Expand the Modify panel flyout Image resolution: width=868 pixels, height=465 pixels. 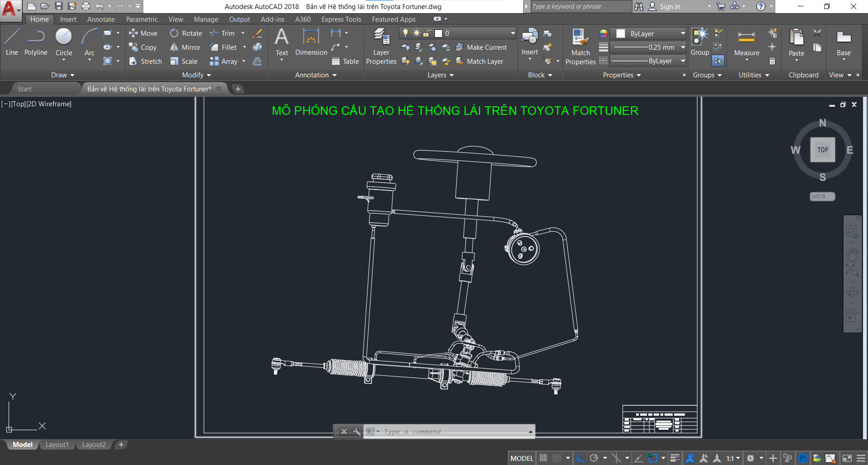[x=196, y=75]
